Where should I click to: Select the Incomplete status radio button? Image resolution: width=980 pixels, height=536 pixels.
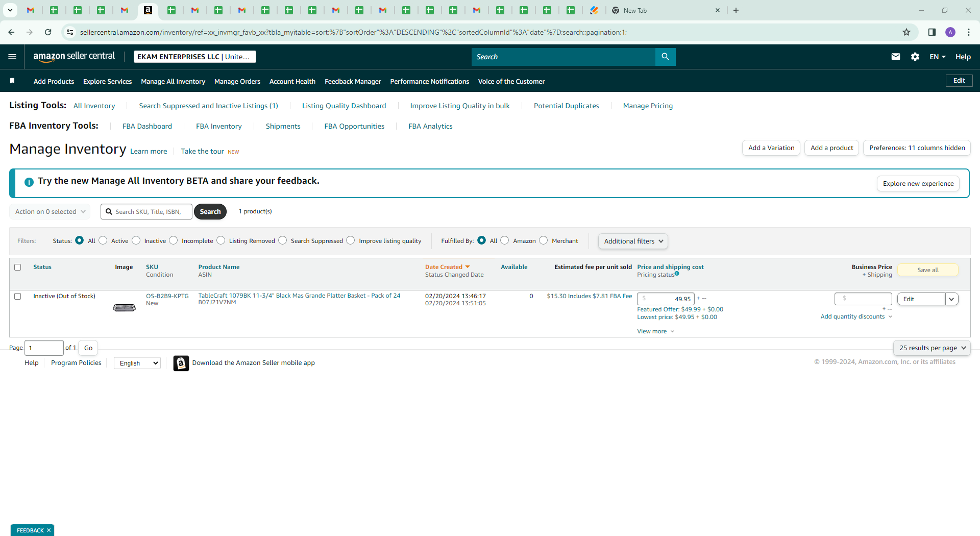tap(174, 240)
